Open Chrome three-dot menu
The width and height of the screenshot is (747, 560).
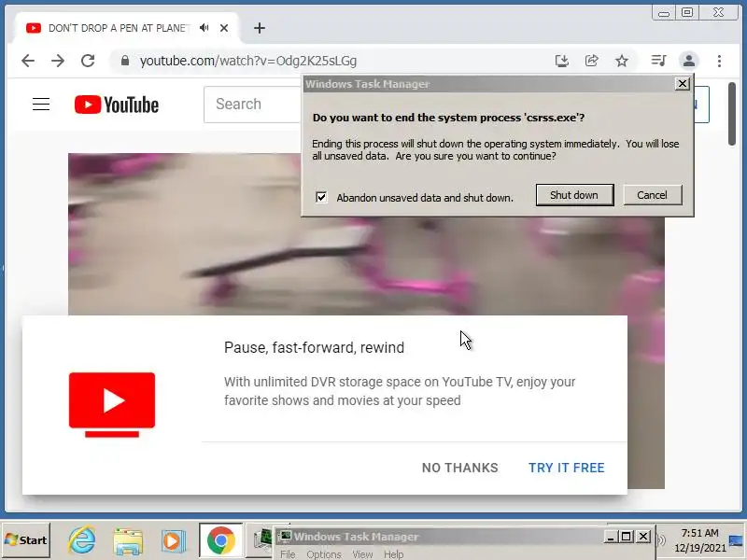719,61
